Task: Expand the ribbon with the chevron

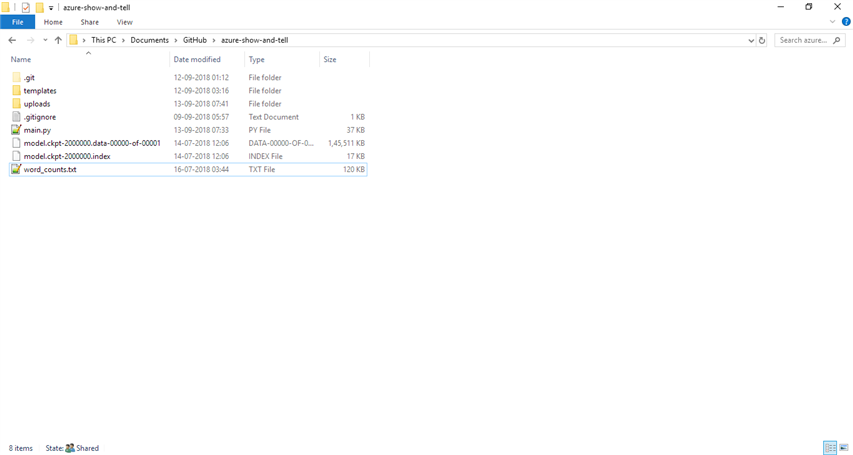Action: 832,22
